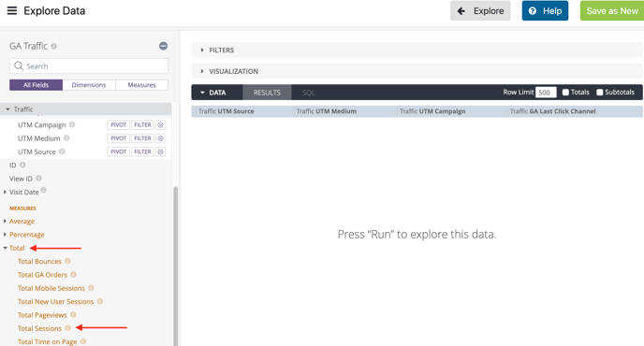This screenshot has width=644, height=346.
Task: Open info icon for UTM Medium
Action: click(x=66, y=137)
